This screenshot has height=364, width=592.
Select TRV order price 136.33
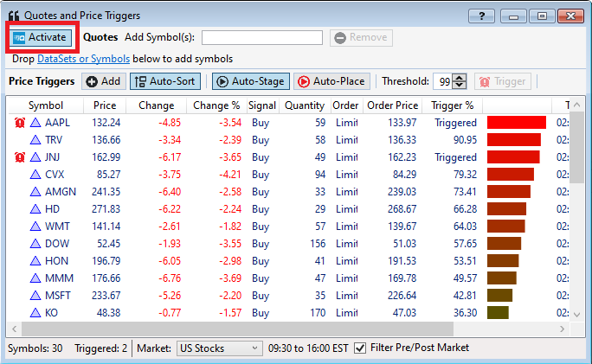402,140
